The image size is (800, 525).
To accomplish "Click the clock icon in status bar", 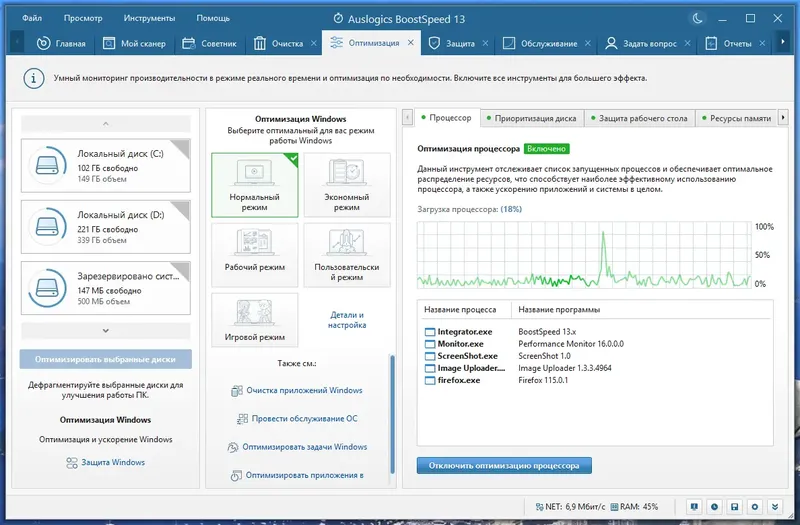I will (714, 507).
